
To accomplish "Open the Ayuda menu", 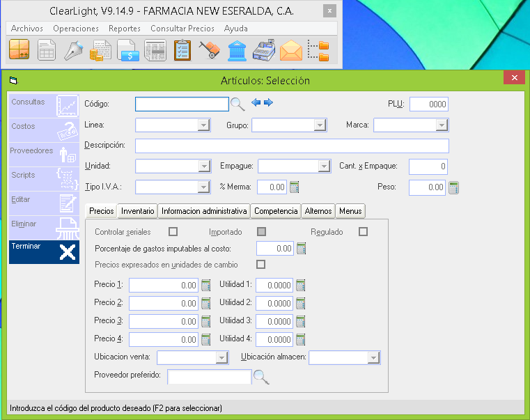I will (x=236, y=29).
